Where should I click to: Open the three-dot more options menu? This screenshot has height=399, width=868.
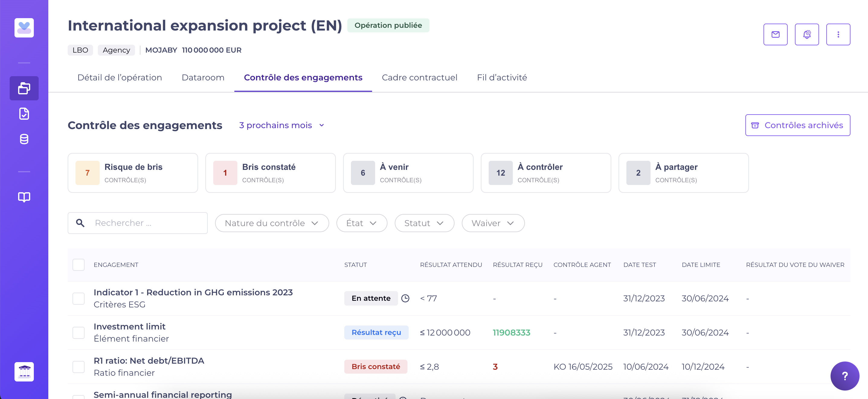pyautogui.click(x=838, y=34)
